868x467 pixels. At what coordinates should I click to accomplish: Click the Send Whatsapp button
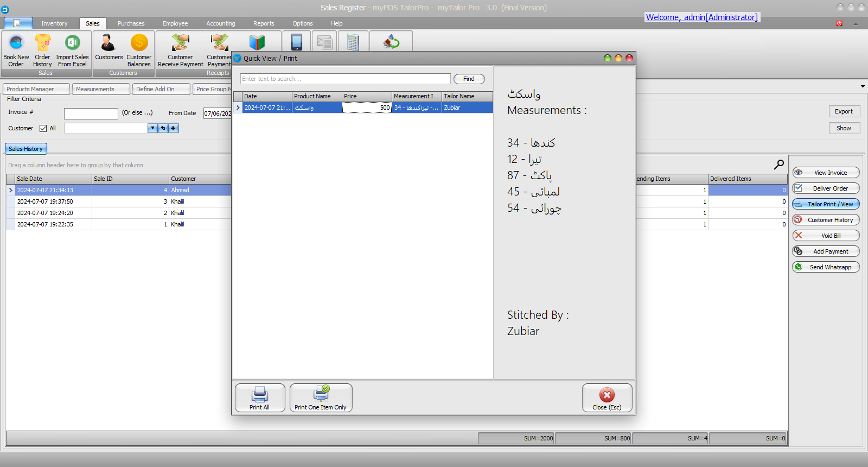tap(826, 267)
